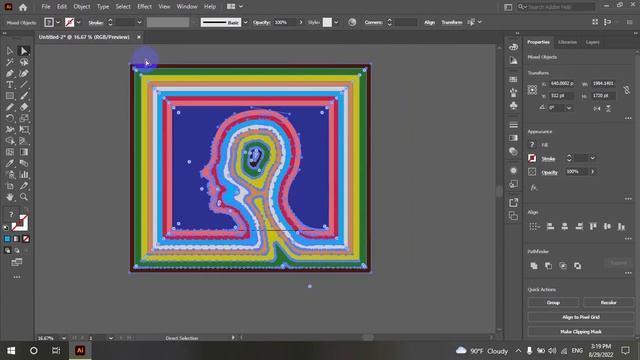Set paint mode to Gradient
640x360 pixels.
click(16, 239)
